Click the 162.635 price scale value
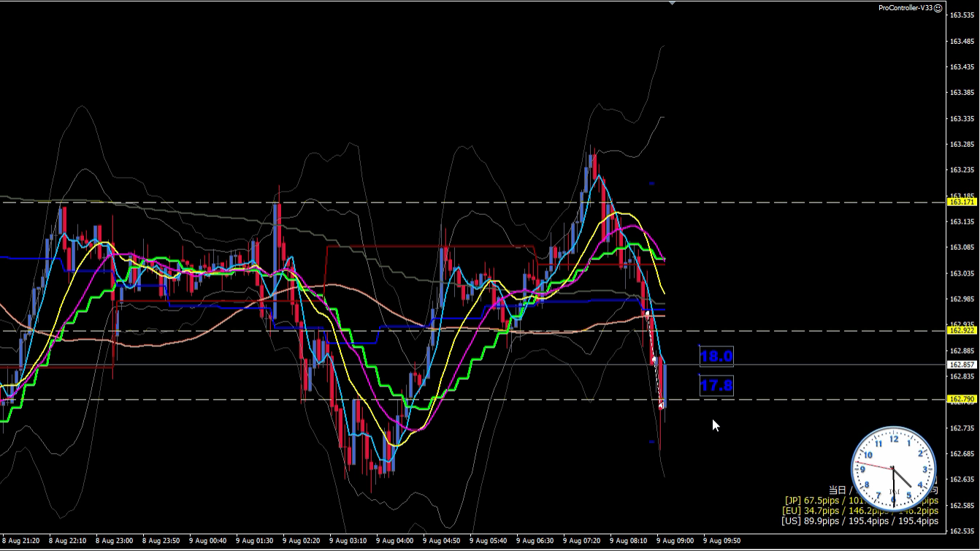 point(962,479)
